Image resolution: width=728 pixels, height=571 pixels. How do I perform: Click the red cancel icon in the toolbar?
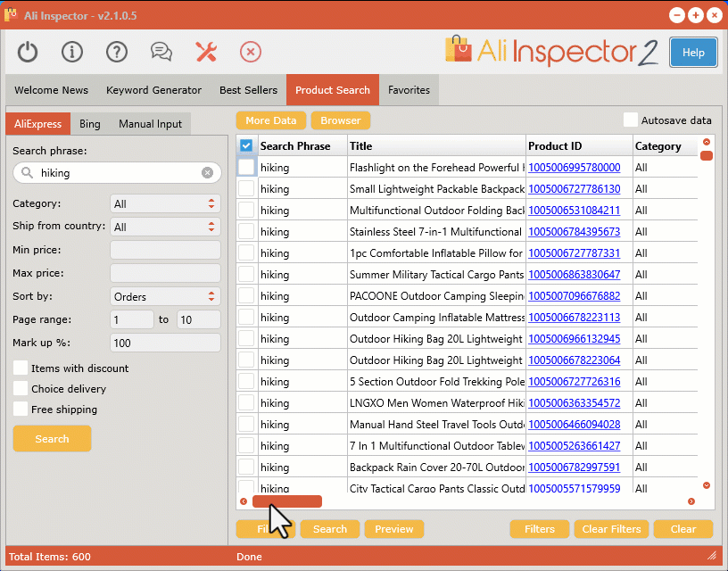click(251, 52)
